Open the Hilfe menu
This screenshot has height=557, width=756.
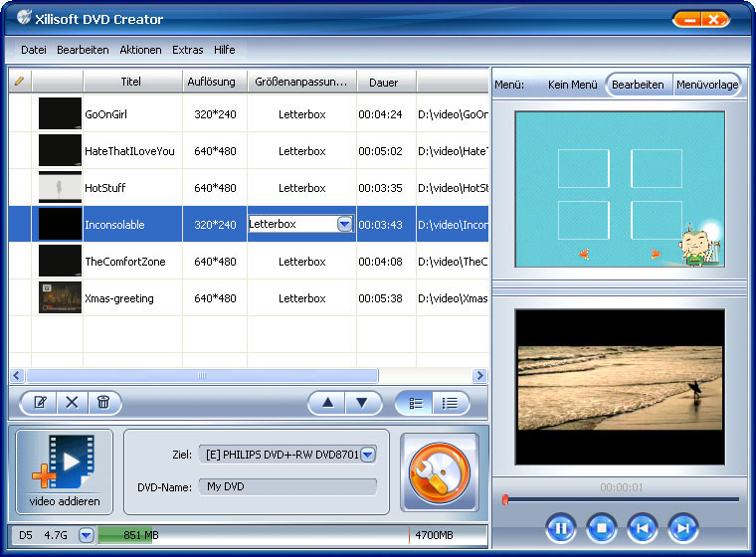[225, 50]
